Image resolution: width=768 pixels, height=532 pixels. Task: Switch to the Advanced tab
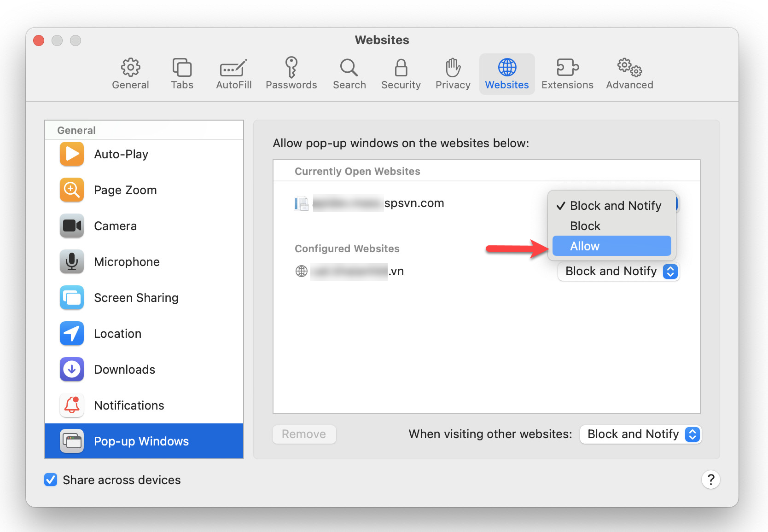629,74
